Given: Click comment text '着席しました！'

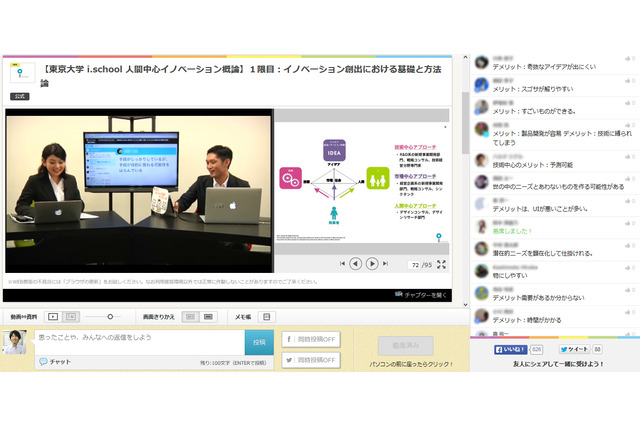Looking at the screenshot, I should [512, 231].
